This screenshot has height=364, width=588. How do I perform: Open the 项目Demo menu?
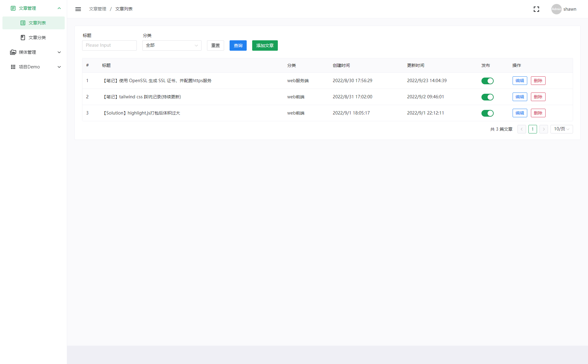[x=29, y=67]
